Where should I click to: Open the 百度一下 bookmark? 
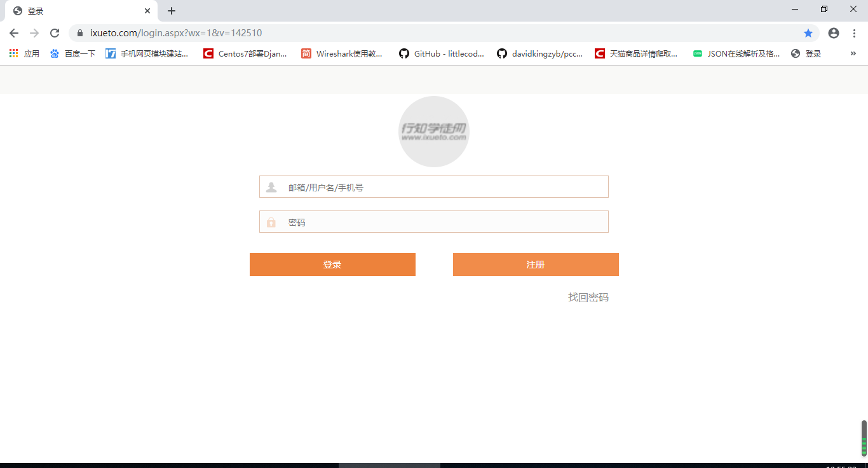click(x=72, y=54)
